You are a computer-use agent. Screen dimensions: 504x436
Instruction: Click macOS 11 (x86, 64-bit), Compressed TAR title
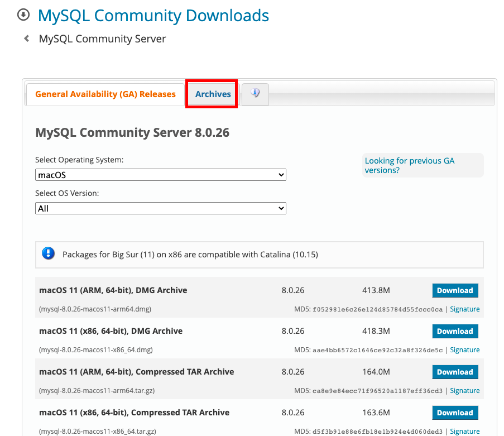click(x=135, y=413)
